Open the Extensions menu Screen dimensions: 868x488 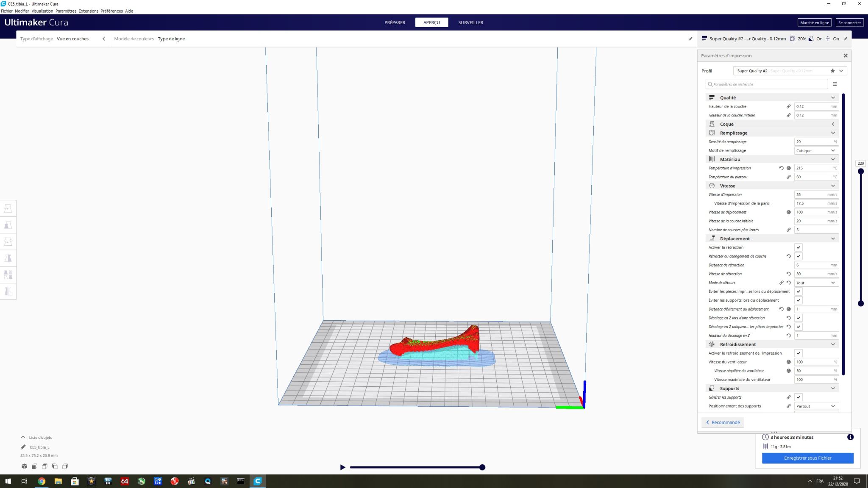click(x=88, y=11)
